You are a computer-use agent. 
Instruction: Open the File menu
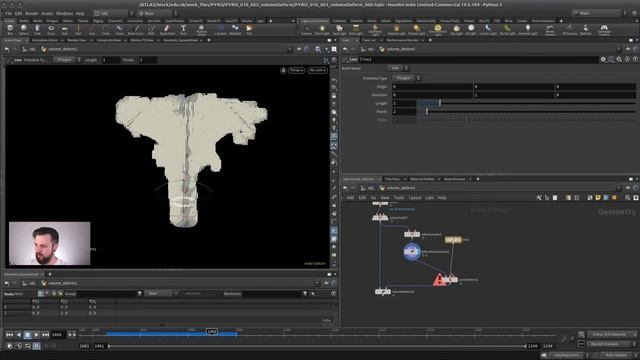[x=8, y=13]
